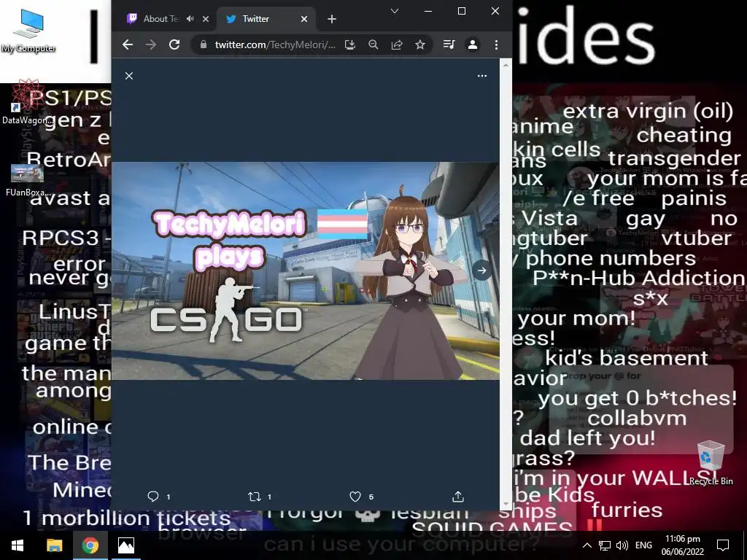Close the Twitter tab
Screen dimensions: 747x560
(304, 19)
